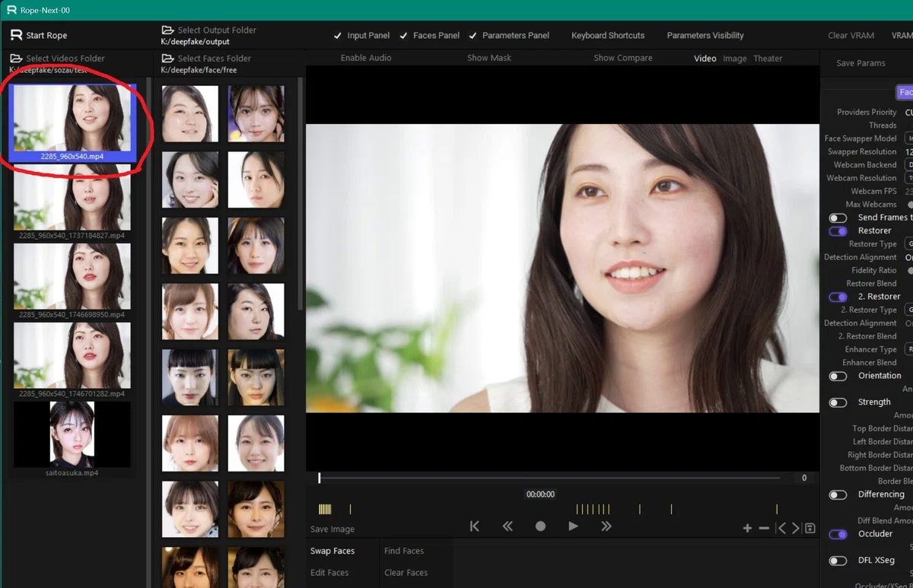Open the Select Videos Folder folder icon
Viewport: 913px width, 588px height.
point(16,59)
